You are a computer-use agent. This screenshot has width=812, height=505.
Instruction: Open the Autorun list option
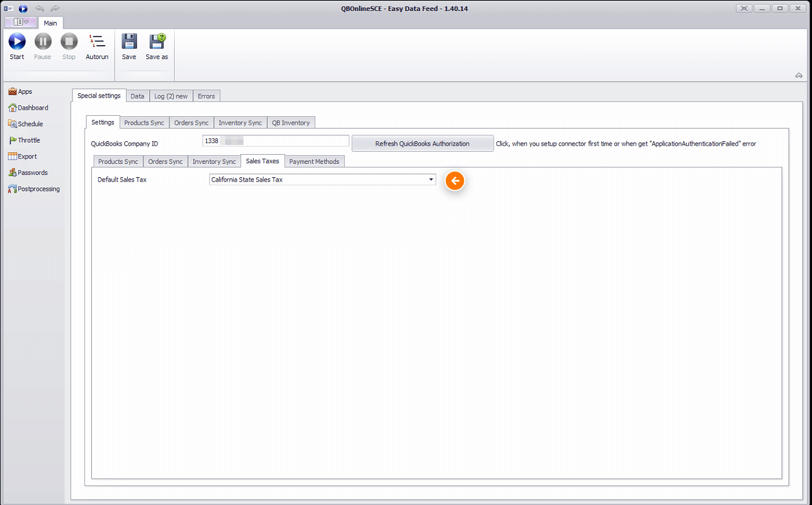pos(97,47)
